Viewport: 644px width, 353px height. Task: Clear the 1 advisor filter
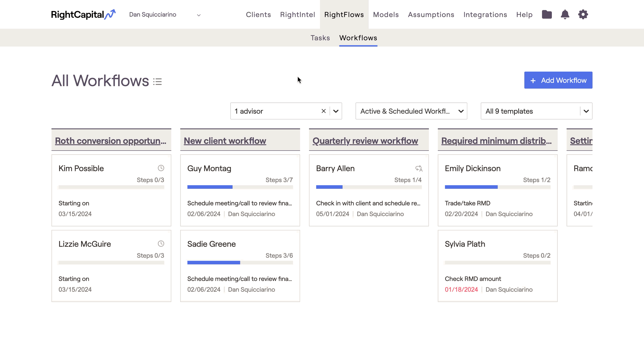click(x=324, y=111)
